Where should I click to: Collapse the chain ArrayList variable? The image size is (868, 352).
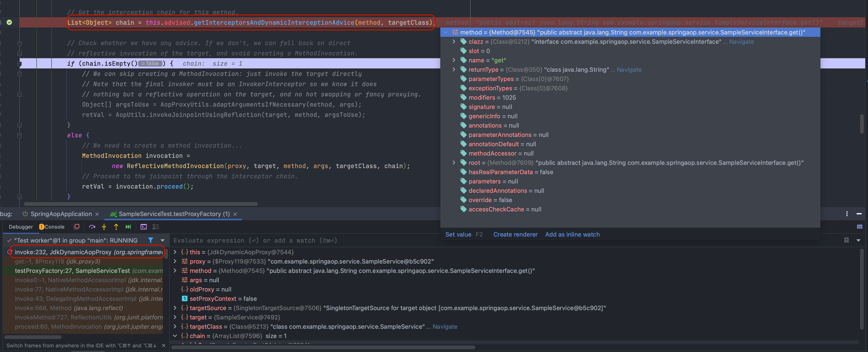(x=175, y=336)
